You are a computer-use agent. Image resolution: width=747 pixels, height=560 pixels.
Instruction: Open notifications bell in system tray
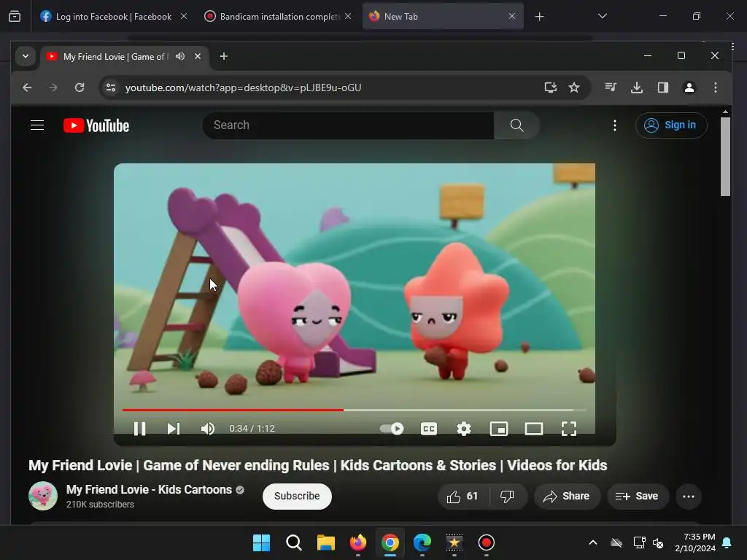coord(727,542)
